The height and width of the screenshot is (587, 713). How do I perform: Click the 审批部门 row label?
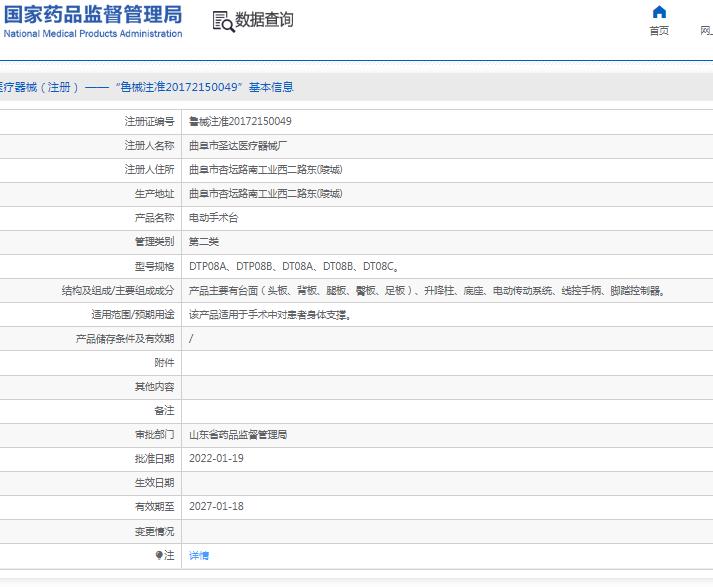click(x=155, y=435)
